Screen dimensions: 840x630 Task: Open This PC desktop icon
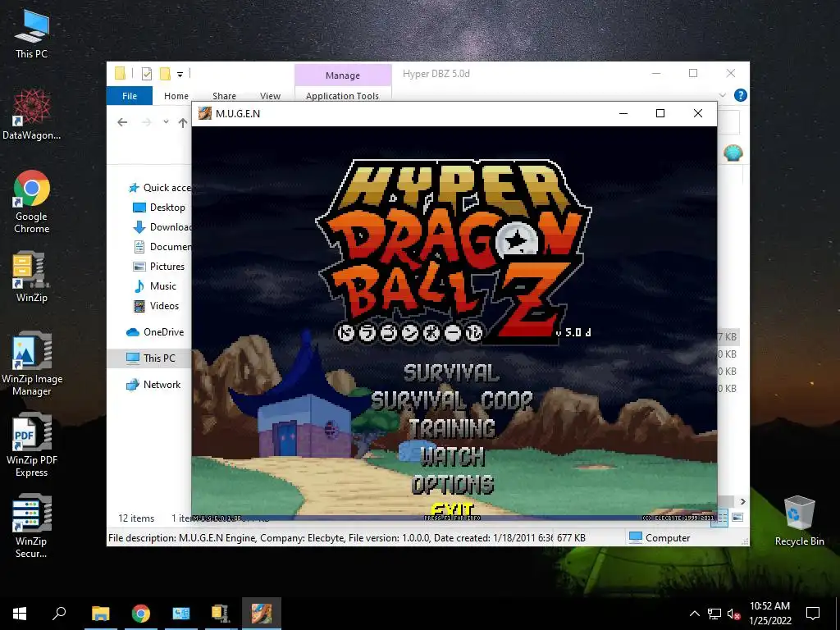point(32,34)
